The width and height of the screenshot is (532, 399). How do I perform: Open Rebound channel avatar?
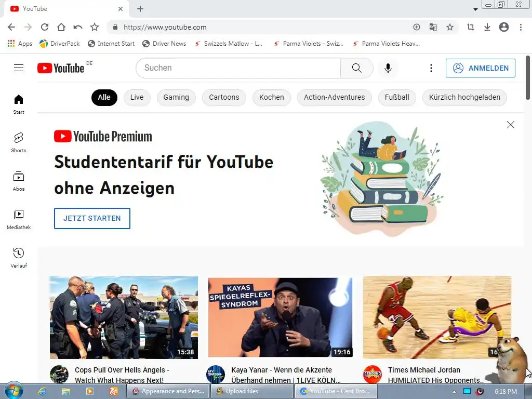[x=372, y=374]
